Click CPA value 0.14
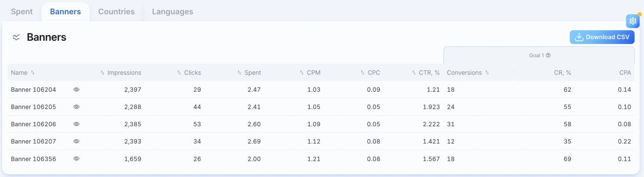644x177 pixels. click(x=625, y=89)
